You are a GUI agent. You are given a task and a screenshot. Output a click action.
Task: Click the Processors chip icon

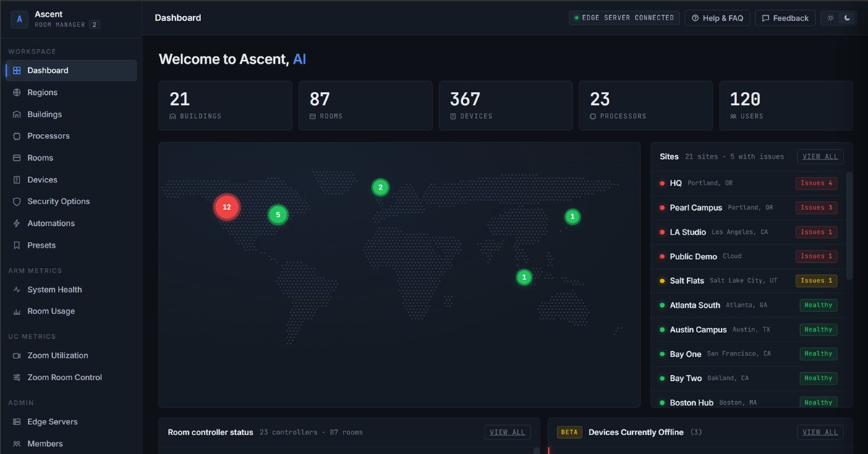17,136
